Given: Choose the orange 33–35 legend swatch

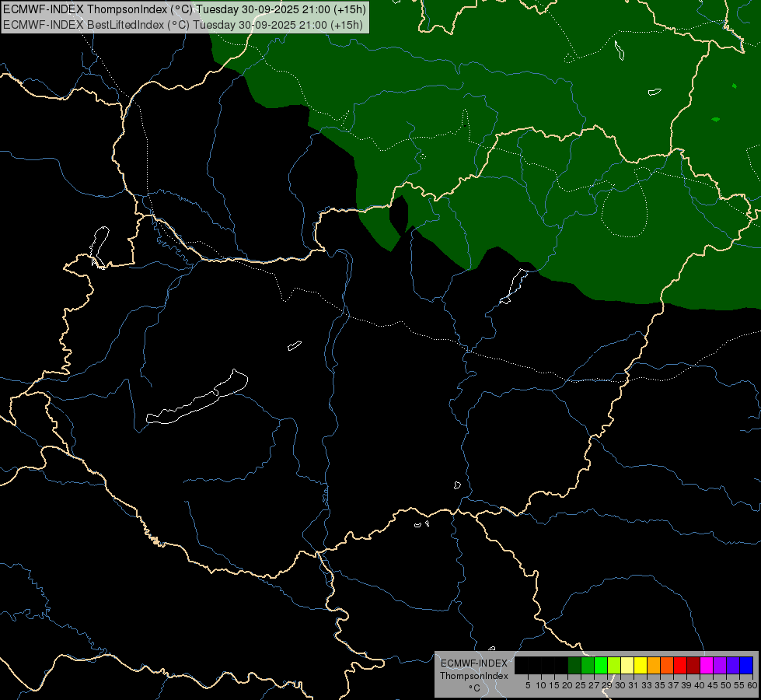Looking at the screenshot, I should click(x=654, y=665).
